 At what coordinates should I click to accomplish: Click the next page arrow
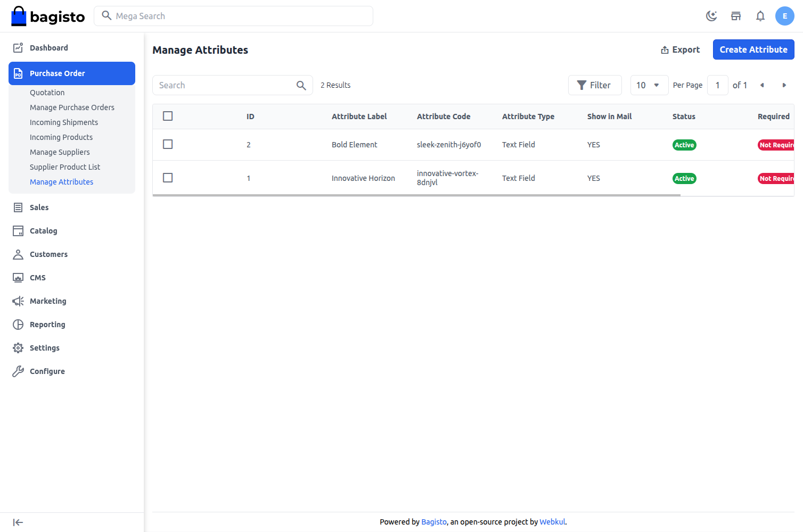(784, 85)
